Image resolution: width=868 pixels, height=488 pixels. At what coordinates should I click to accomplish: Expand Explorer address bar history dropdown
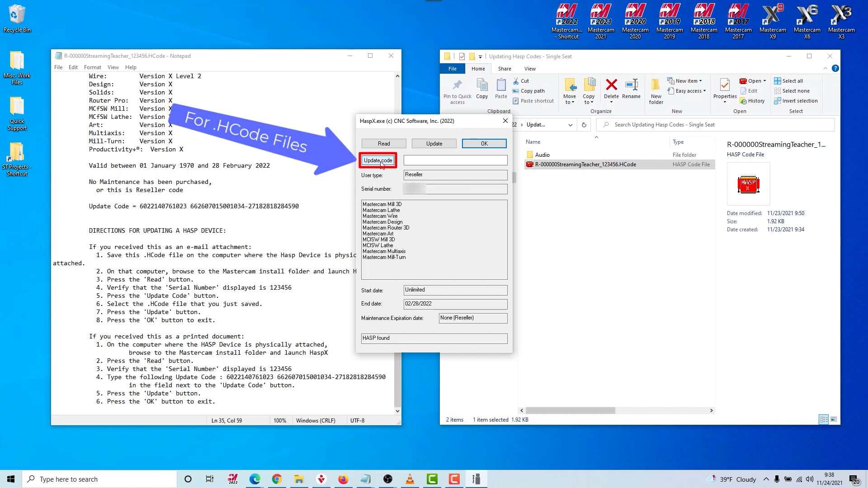point(571,125)
